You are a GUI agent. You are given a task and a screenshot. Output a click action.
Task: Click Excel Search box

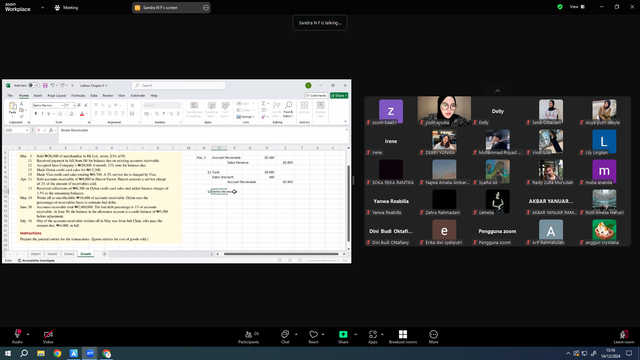(178, 85)
